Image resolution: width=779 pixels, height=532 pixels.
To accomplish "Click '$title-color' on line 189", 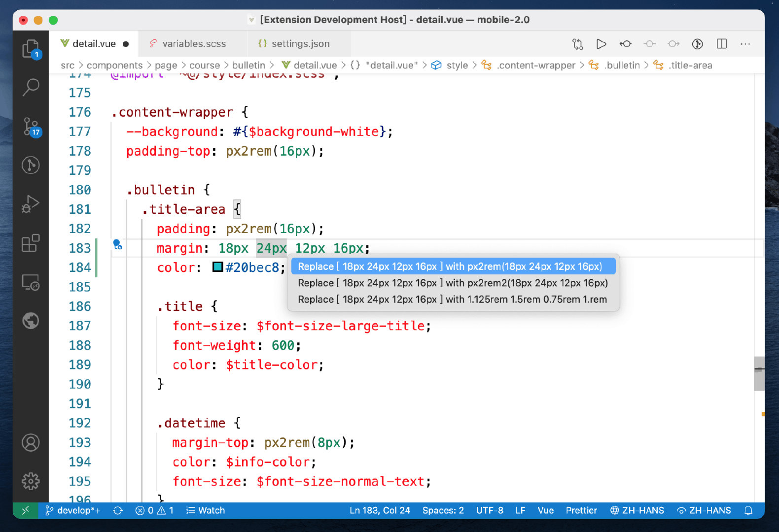I will (272, 365).
